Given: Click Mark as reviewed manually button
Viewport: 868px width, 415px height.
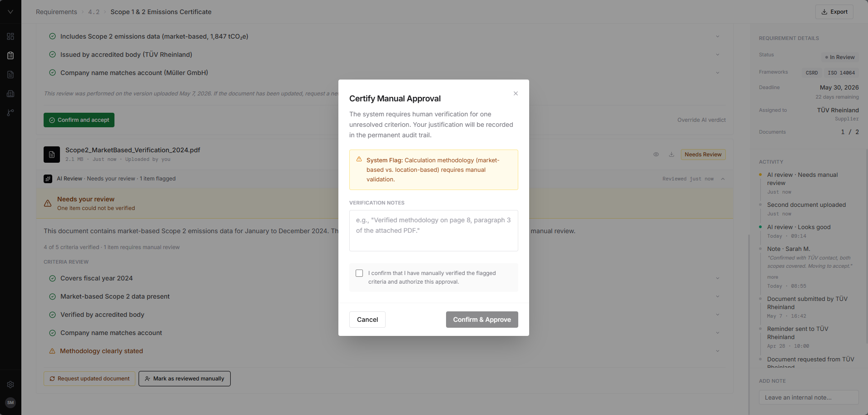Looking at the screenshot, I should 184,379.
